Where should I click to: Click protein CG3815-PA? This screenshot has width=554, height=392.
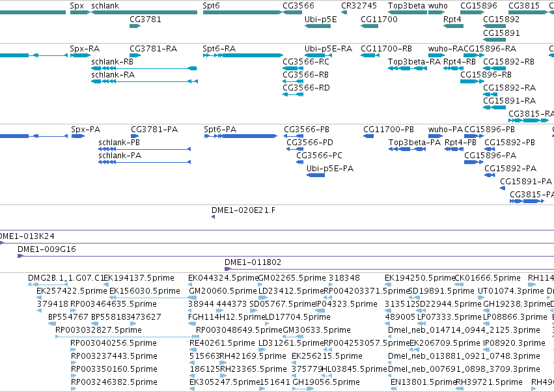click(532, 195)
